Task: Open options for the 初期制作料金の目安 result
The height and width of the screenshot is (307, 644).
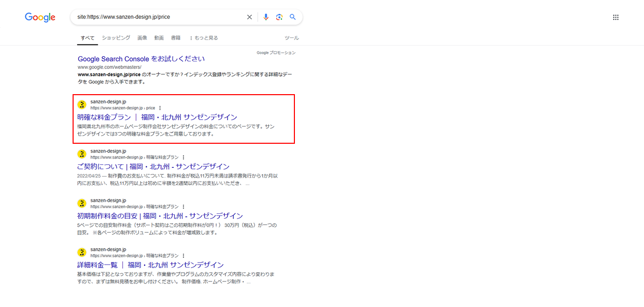Action: click(x=183, y=206)
